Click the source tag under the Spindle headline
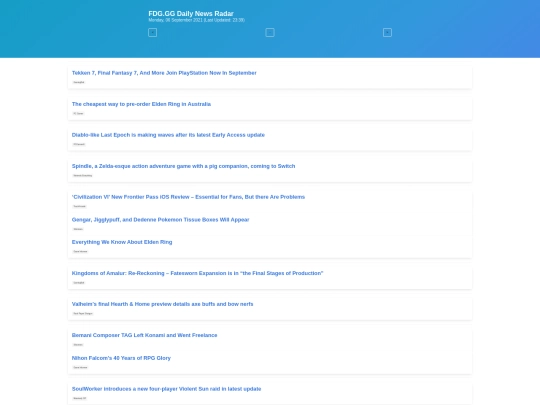The width and height of the screenshot is (540, 405). pos(83,175)
